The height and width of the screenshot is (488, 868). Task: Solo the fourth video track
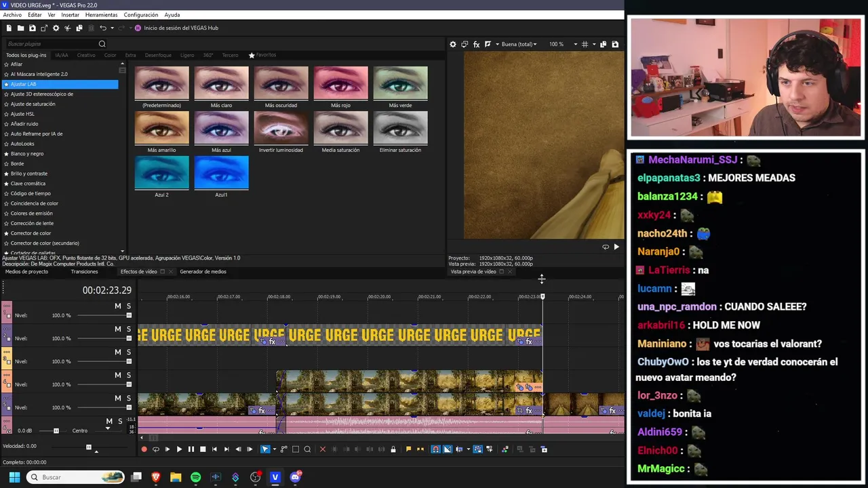(x=128, y=375)
